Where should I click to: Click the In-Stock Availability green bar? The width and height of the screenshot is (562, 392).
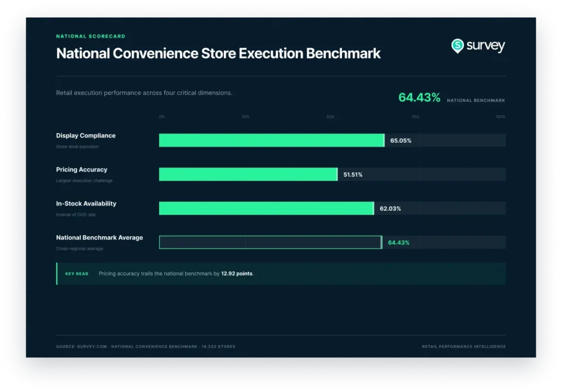click(266, 209)
